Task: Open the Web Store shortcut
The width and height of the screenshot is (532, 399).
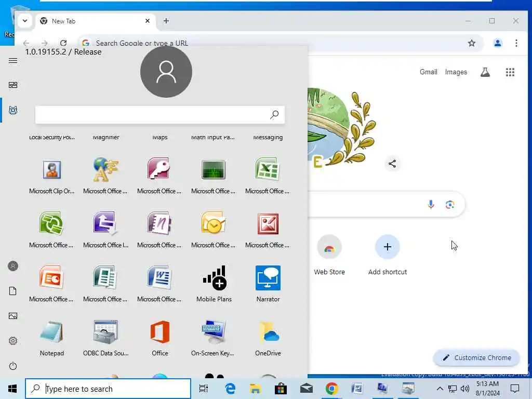Action: [329, 255]
